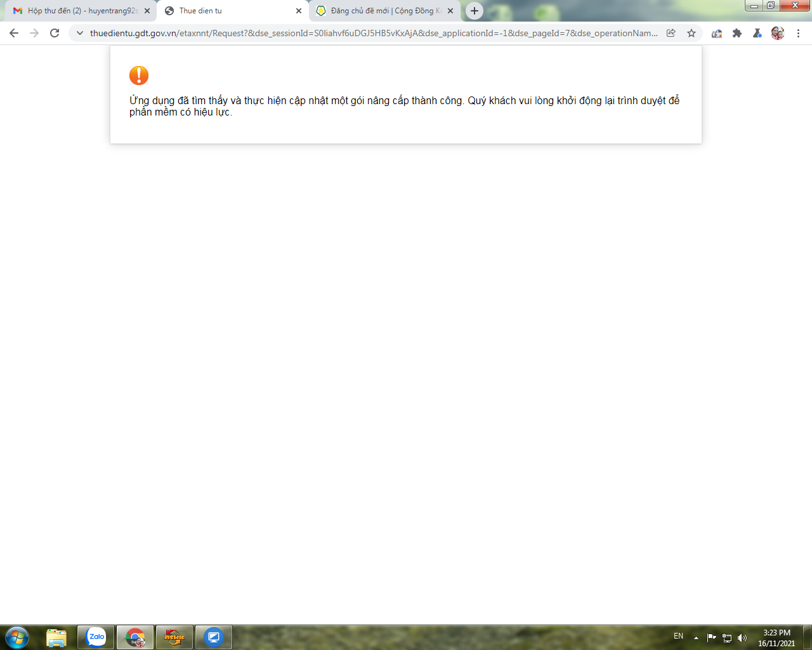Close the 'Thue dien tu' tab
812x650 pixels.
(x=299, y=11)
